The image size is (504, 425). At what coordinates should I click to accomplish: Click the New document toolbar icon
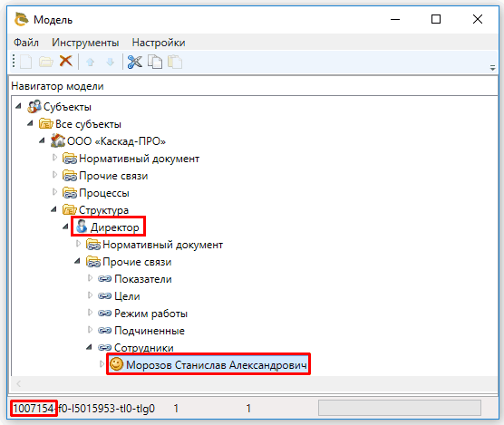[25, 62]
